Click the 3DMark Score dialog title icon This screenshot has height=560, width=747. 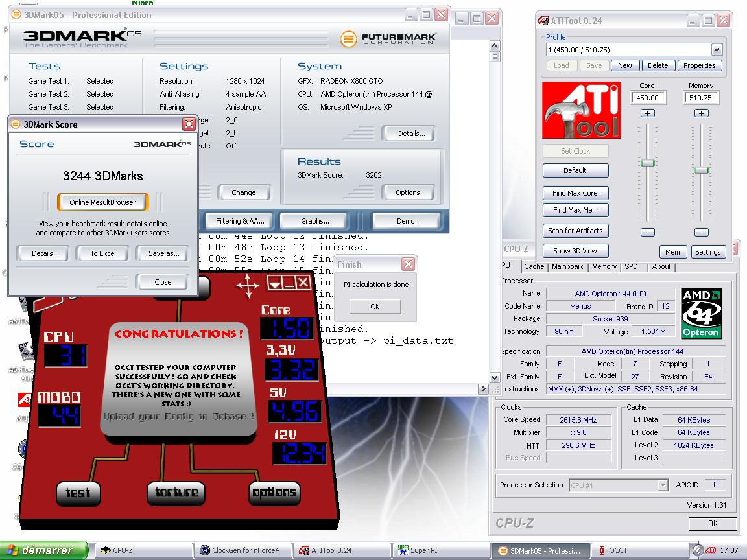point(16,124)
